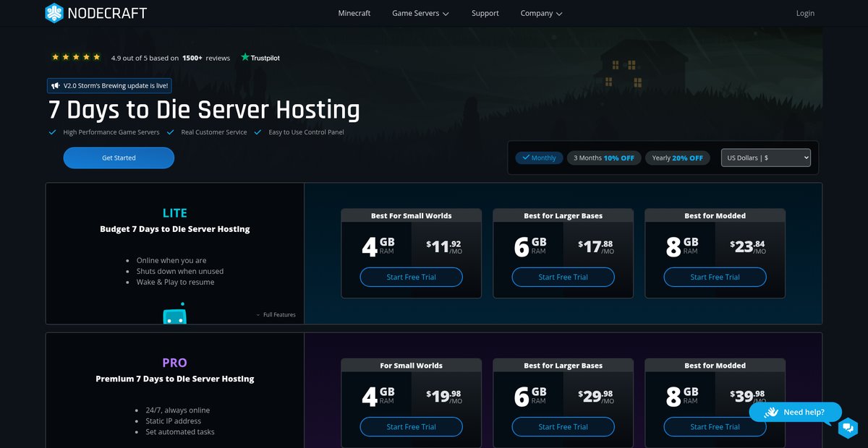Screen dimensions: 868x448
Task: Click 'Budget 7 Days to Die Server Hosting' text
Action: (x=175, y=229)
